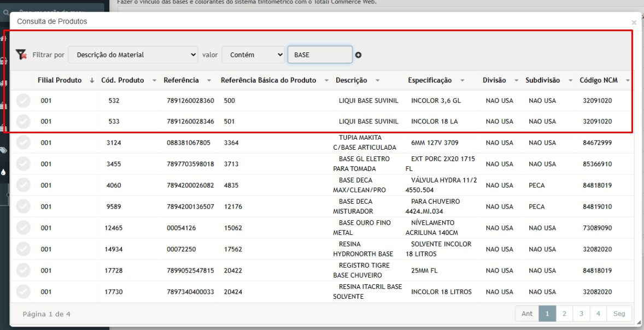Tick the checkmark for product 3455
The width and height of the screenshot is (644, 330).
click(x=24, y=164)
